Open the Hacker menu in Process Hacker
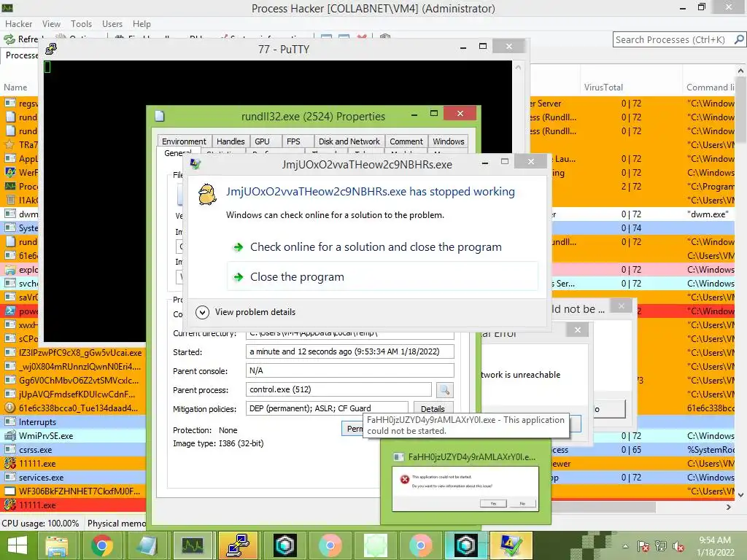 (18, 24)
